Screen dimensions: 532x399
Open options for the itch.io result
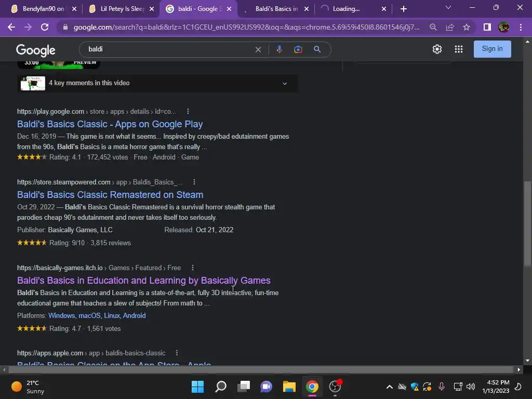click(193, 268)
